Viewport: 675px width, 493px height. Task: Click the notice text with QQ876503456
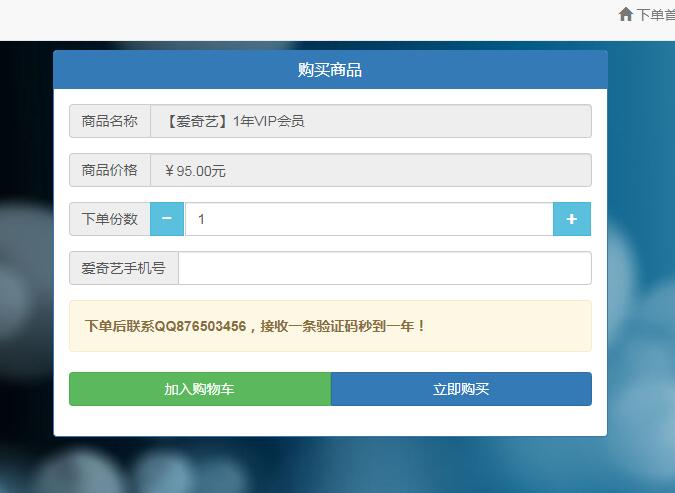coord(255,326)
